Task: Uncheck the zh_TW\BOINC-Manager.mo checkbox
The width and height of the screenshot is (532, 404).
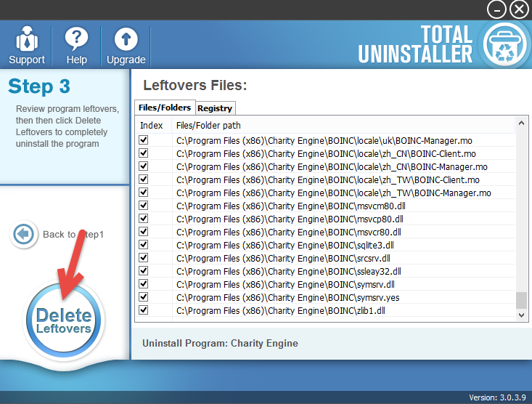Action: pyautogui.click(x=144, y=193)
